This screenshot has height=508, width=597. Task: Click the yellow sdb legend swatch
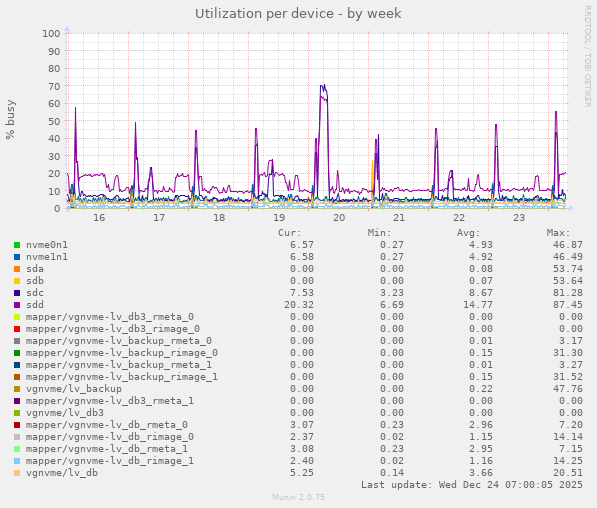pyautogui.click(x=17, y=281)
